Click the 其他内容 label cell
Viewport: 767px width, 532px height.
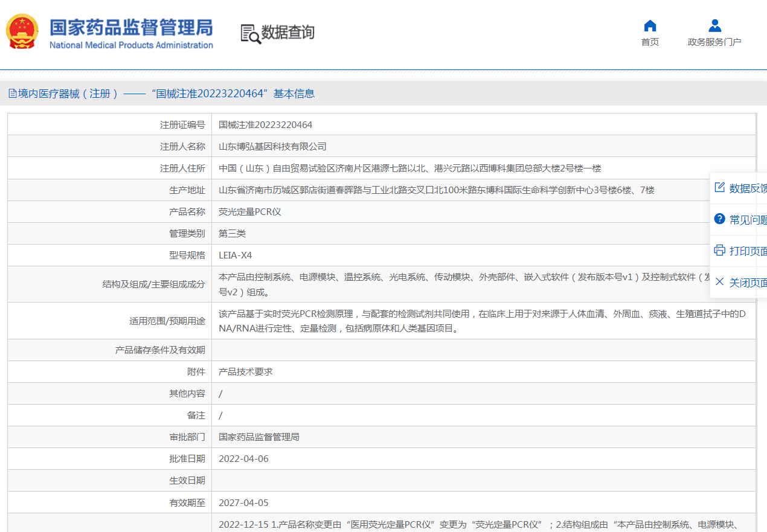point(110,394)
